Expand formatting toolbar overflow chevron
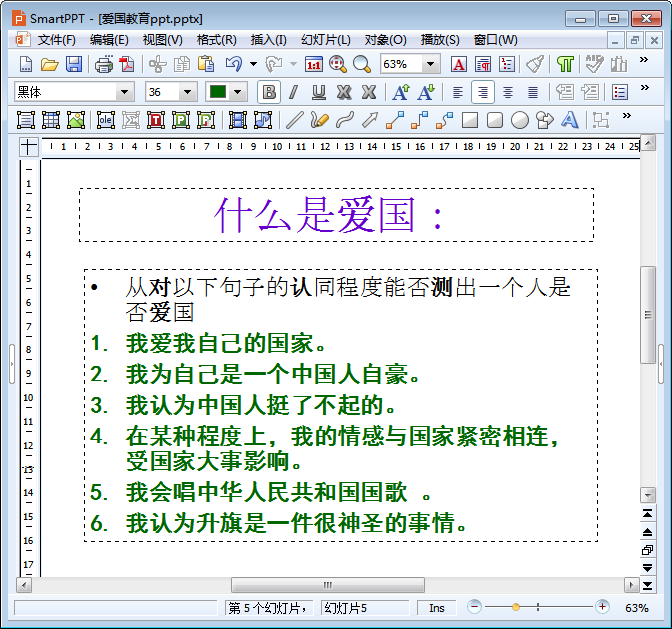 645,87
